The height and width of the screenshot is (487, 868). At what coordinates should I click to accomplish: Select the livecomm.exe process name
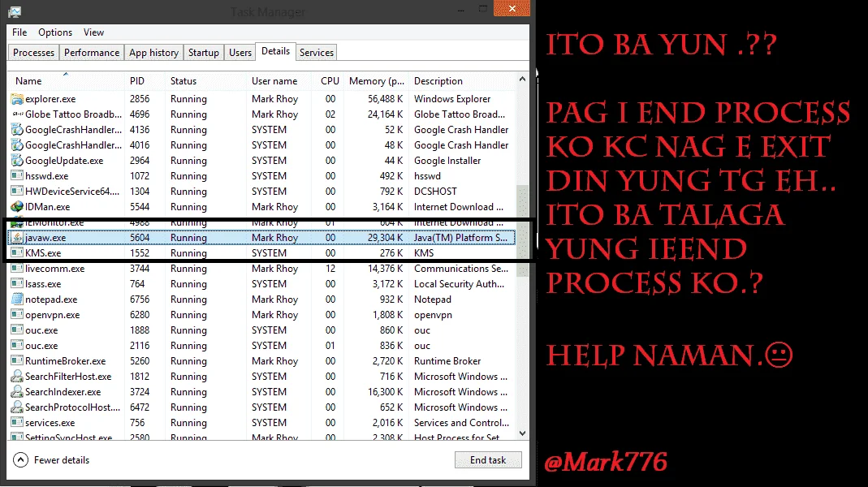(x=54, y=269)
